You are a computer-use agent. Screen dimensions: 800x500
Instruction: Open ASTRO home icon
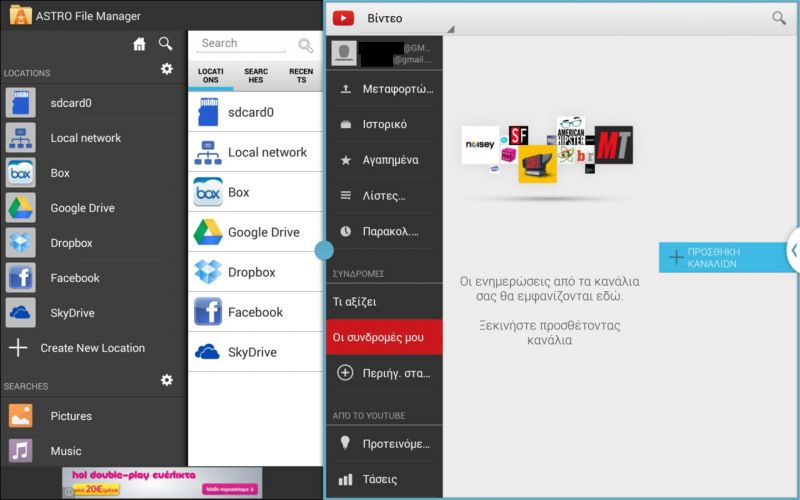tap(139, 44)
